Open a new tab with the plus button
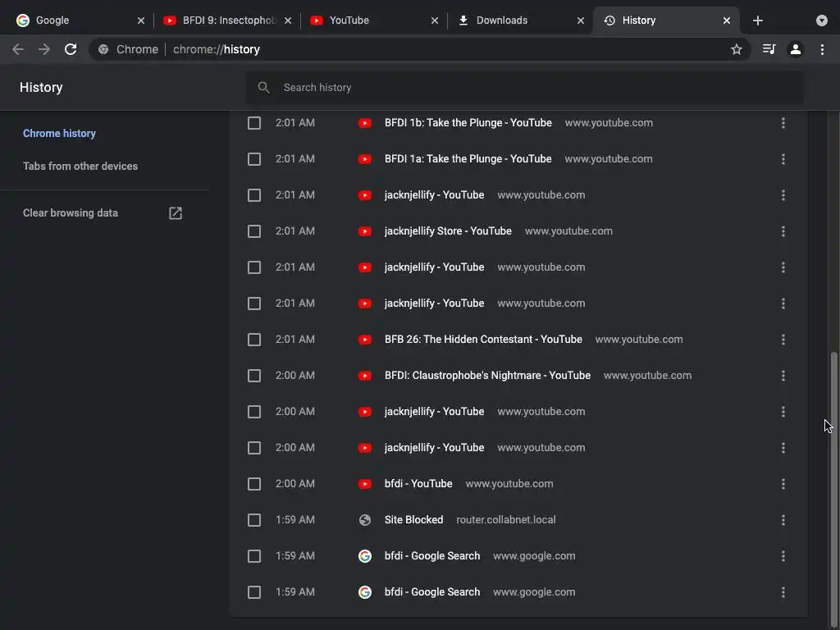 point(757,21)
